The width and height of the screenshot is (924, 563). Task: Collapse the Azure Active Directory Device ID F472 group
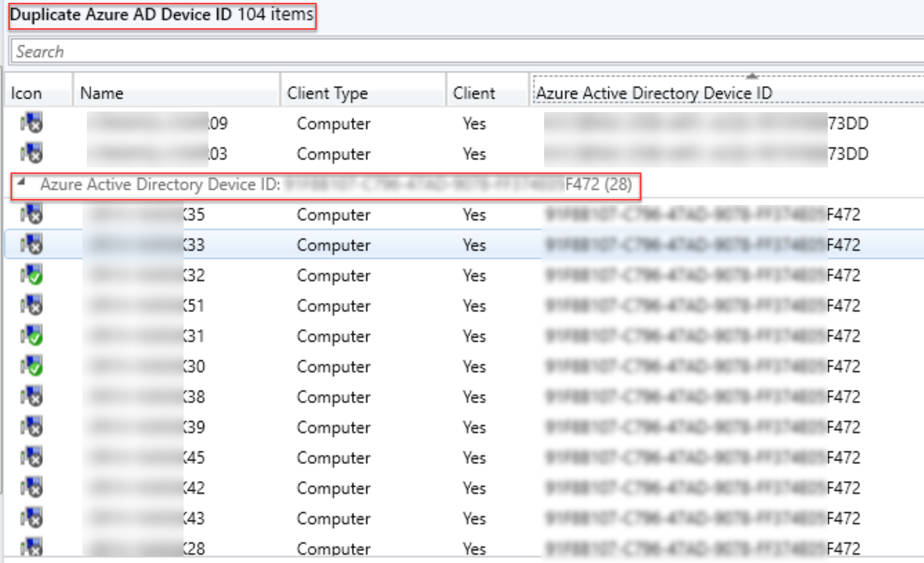point(21,181)
